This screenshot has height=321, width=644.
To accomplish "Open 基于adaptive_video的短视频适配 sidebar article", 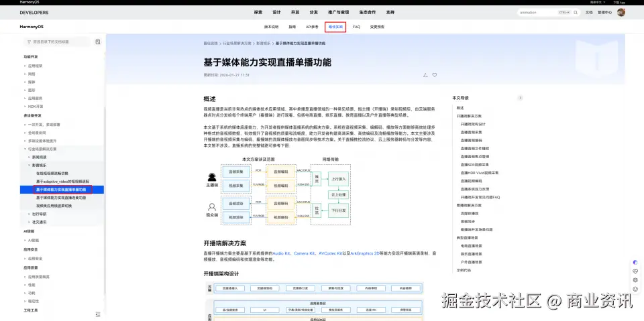I will pos(62,182).
